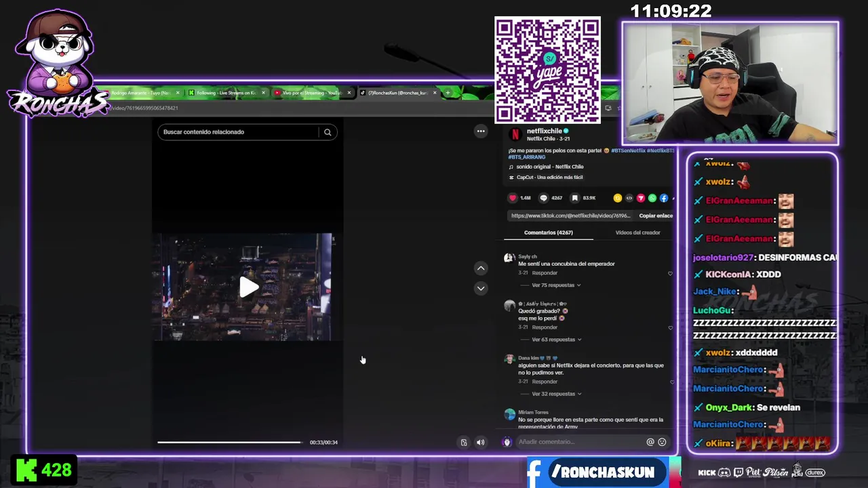Open Sayly ch's commenter avatar
868x488 pixels.
[509, 258]
